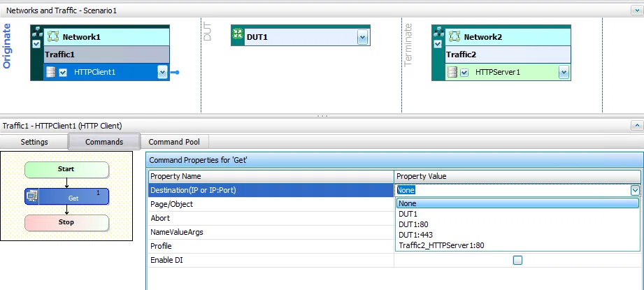Switch to the Command Pool tab

[x=174, y=142]
